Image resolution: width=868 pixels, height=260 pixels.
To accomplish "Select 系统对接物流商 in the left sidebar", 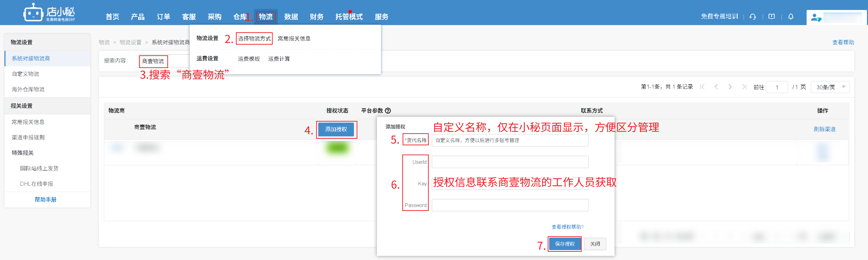I will pyautogui.click(x=48, y=58).
